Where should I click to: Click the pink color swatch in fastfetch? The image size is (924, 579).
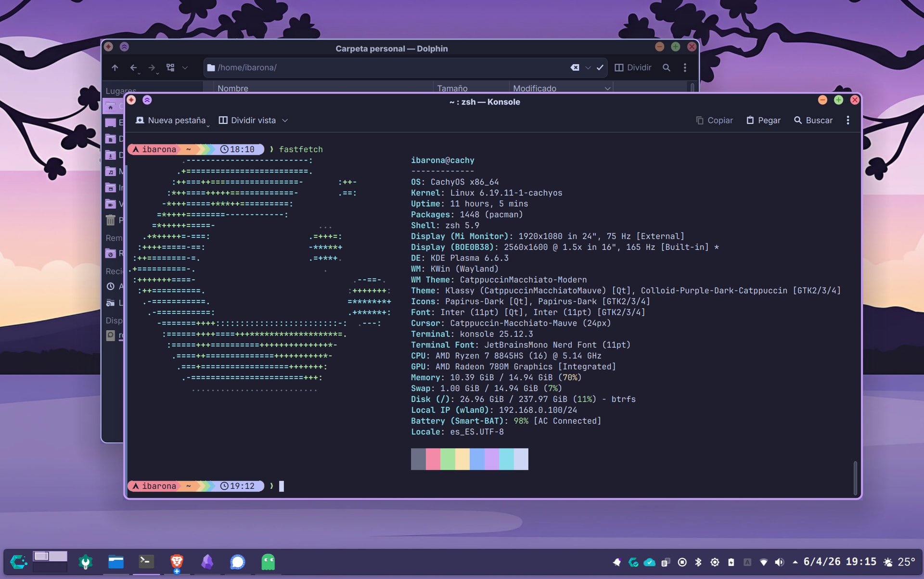pos(433,459)
